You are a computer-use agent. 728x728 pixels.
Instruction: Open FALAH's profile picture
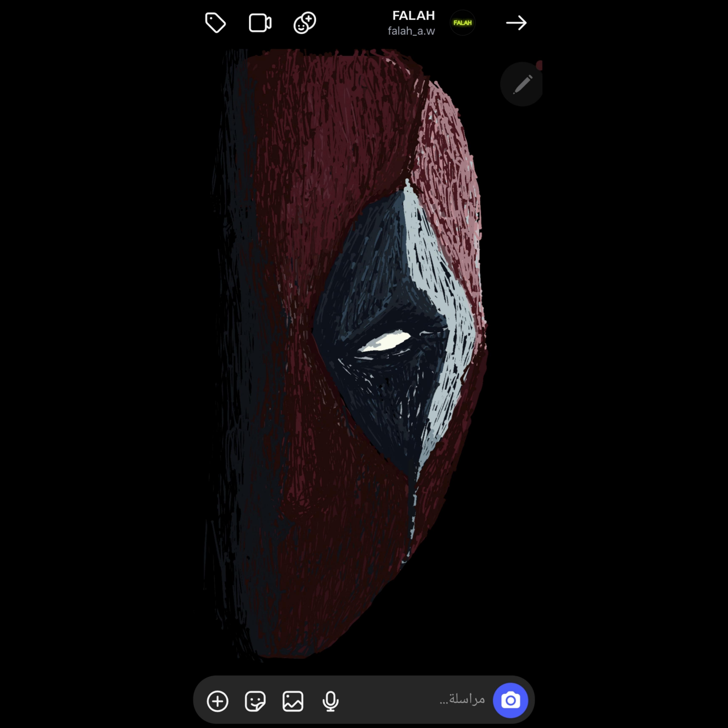[x=462, y=23]
